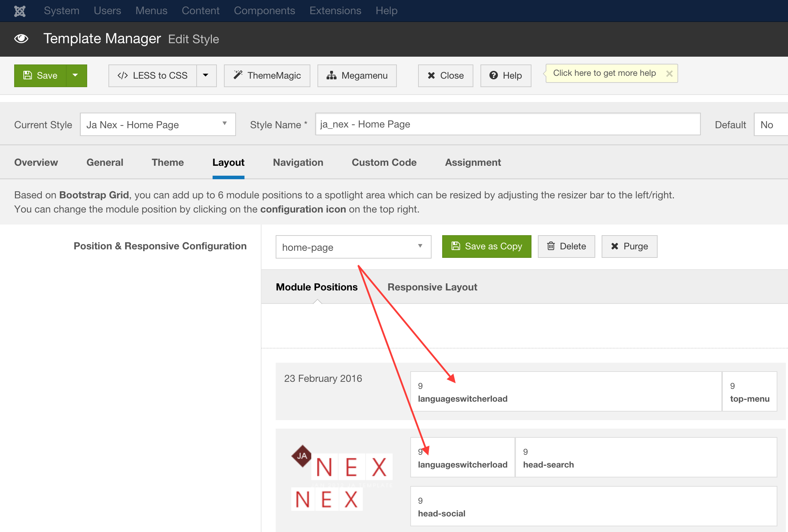Open the Megamenu editor
This screenshot has height=532, width=788.
[357, 75]
